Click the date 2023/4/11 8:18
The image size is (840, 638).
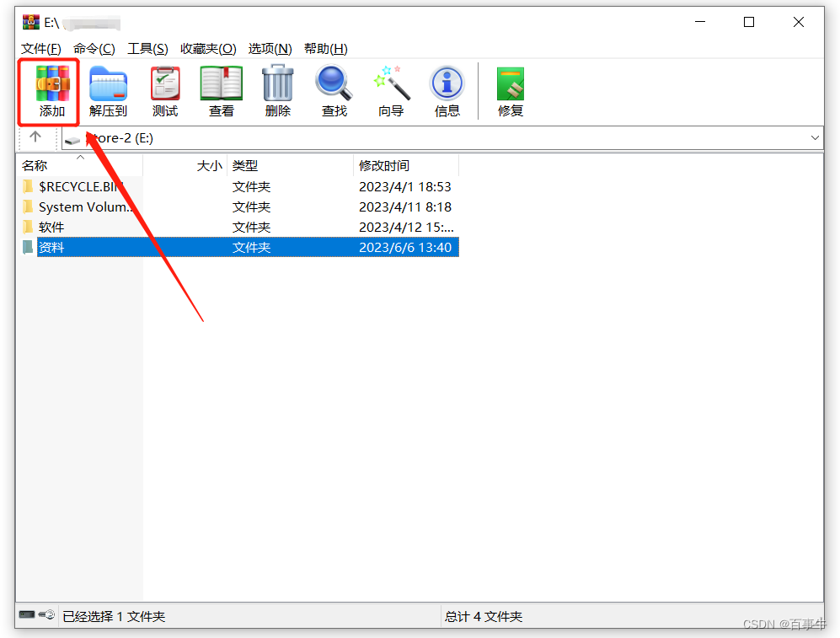[405, 206]
